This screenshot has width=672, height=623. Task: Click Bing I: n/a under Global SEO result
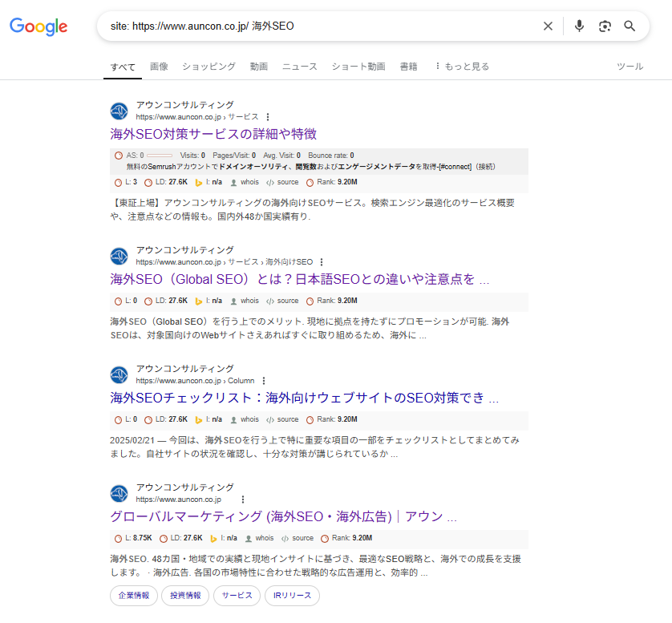208,301
